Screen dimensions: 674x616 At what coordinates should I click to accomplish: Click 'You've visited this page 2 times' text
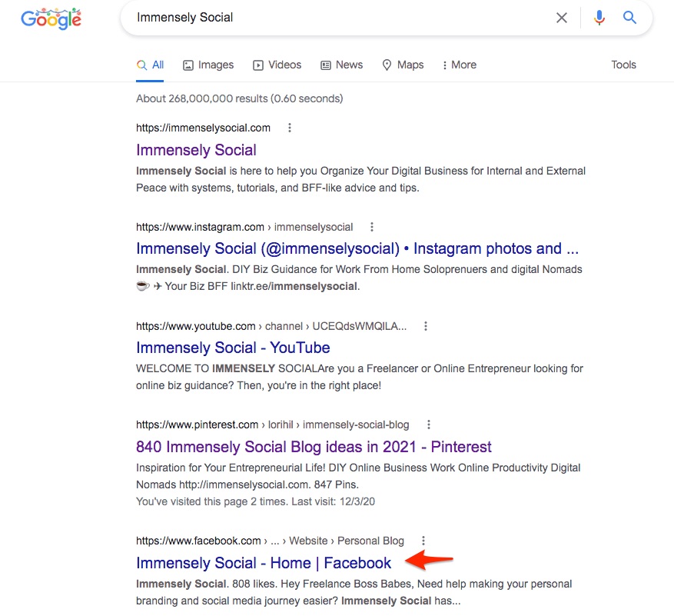[255, 501]
